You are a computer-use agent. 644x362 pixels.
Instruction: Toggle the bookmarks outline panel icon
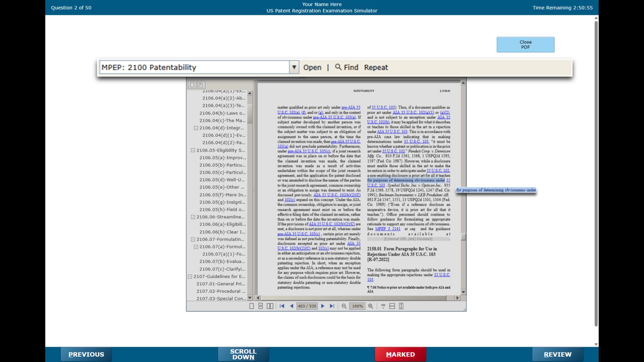[x=200, y=85]
